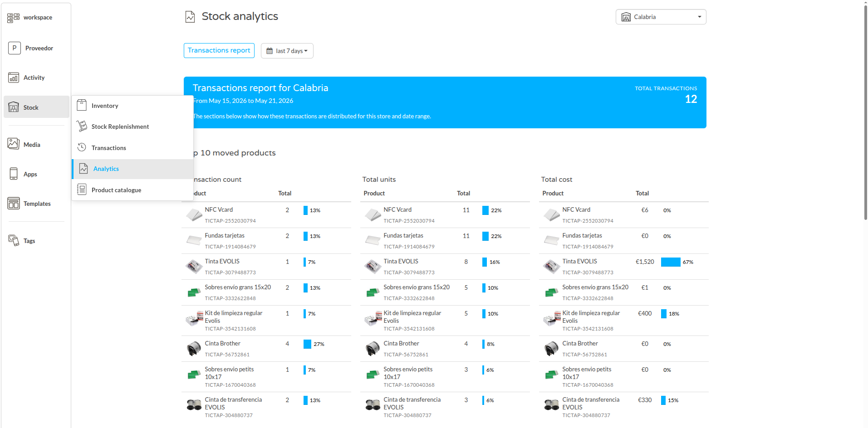Click the 22% NFC Vcard units bar
868x428 pixels.
click(x=485, y=210)
